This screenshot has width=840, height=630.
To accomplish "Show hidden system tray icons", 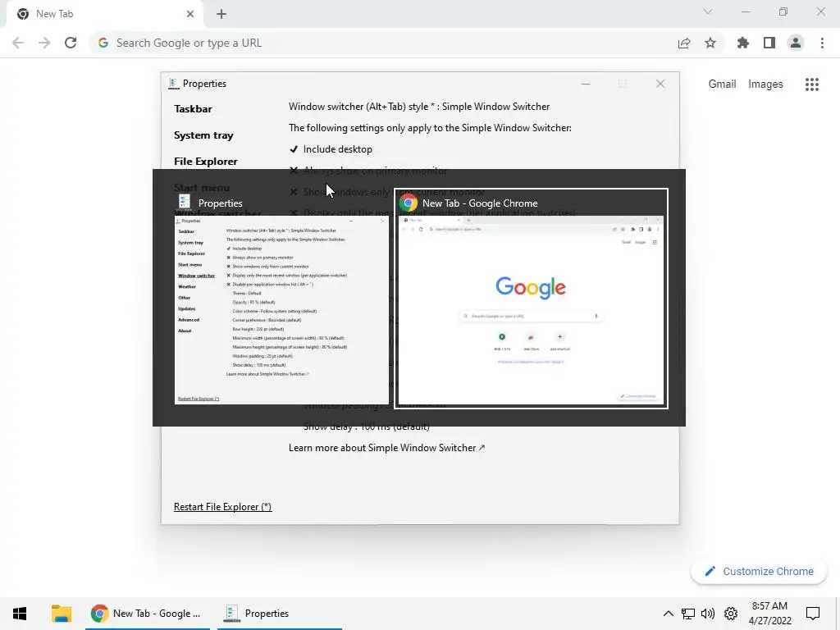I will coord(668,614).
